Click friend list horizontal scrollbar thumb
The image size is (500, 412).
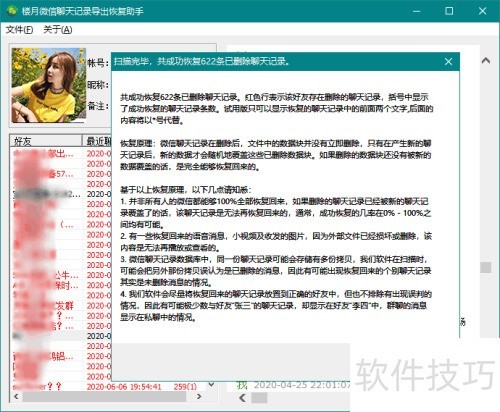click(x=104, y=397)
